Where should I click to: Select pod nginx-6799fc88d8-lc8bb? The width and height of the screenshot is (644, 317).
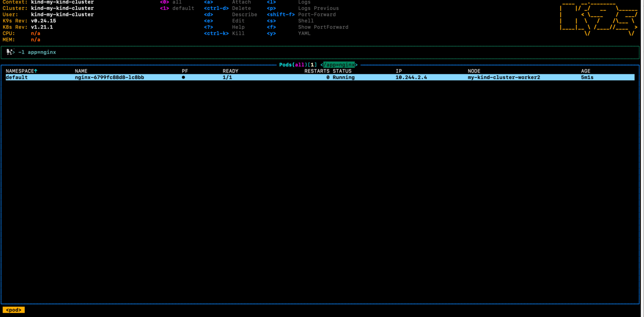109,77
